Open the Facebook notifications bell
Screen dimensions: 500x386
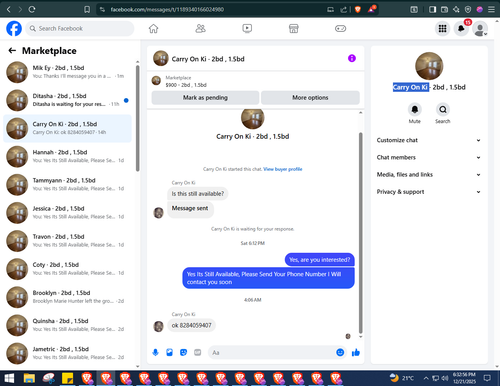click(461, 29)
